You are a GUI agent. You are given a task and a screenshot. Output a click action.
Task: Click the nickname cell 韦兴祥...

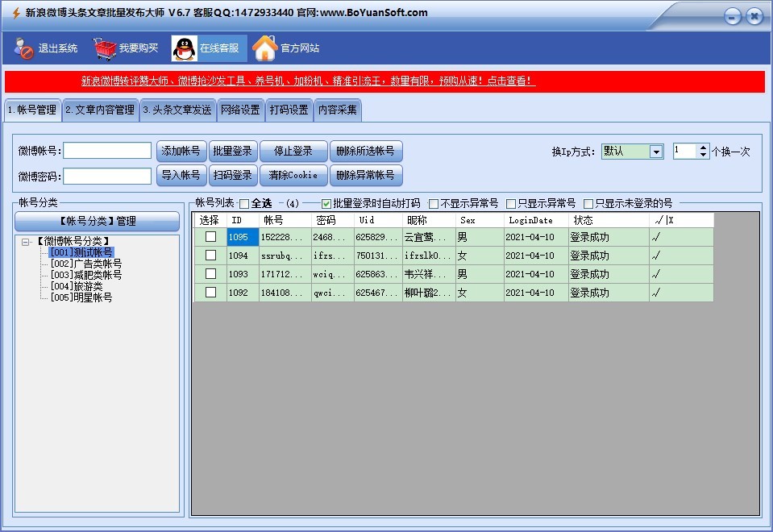[x=429, y=274]
